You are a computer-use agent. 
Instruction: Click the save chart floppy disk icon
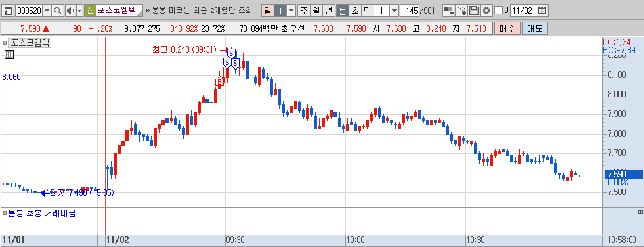click(474, 11)
